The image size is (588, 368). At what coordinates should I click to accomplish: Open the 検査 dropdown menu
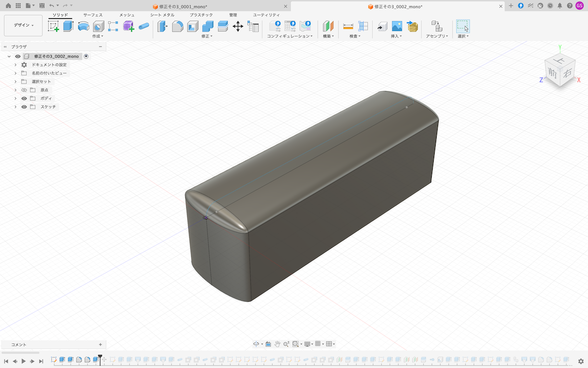click(x=355, y=36)
